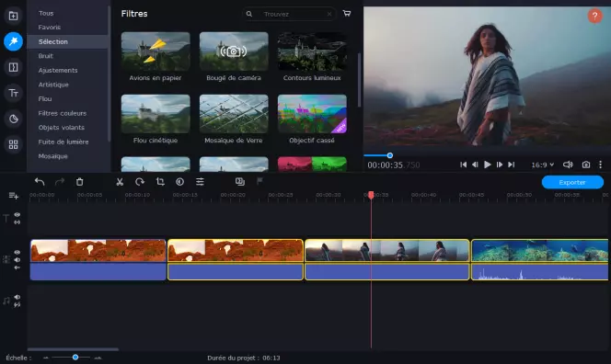Viewport: 611px width, 364px height.
Task: Clear the search field with X
Action: (329, 14)
